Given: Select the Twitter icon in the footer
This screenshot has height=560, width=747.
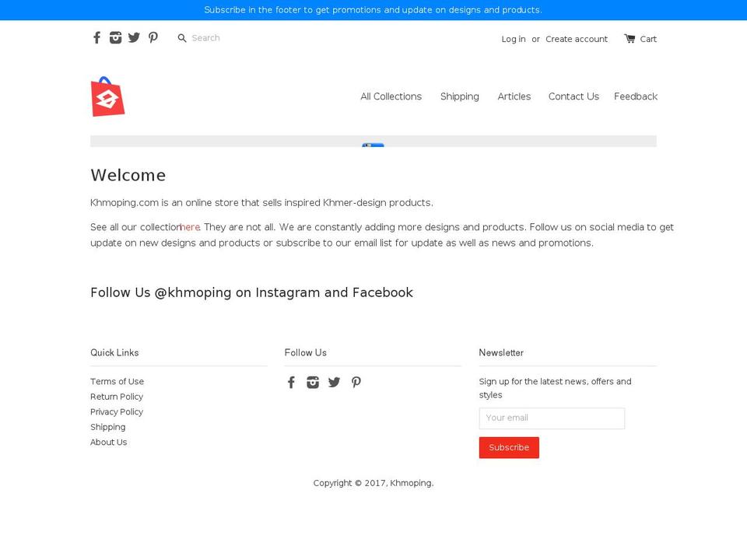Looking at the screenshot, I should point(334,382).
